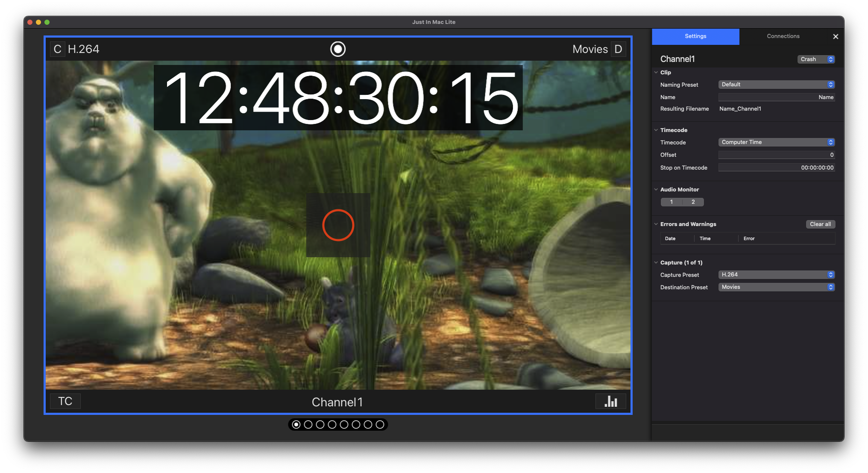Select the fourth channel page dot
The image size is (868, 473).
(x=332, y=425)
